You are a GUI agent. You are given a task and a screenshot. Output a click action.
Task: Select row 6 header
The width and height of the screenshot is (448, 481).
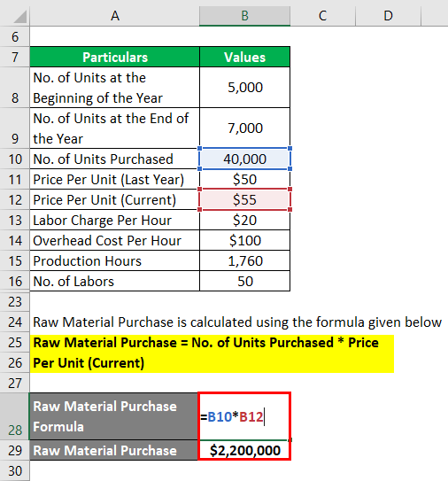[15, 36]
